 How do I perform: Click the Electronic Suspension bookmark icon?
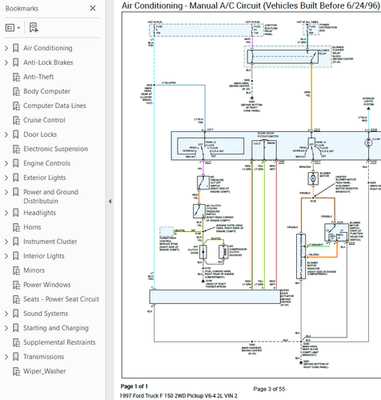point(16,149)
